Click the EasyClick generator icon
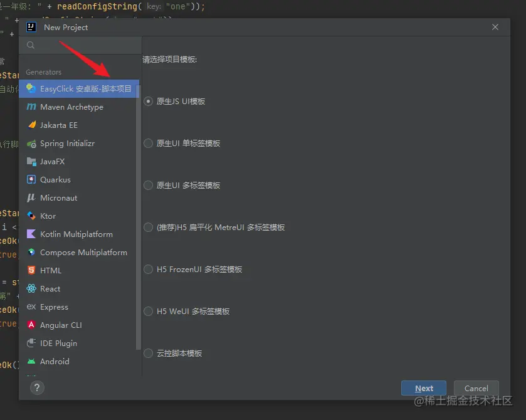Viewport: 526px width, 420px height. 31,88
